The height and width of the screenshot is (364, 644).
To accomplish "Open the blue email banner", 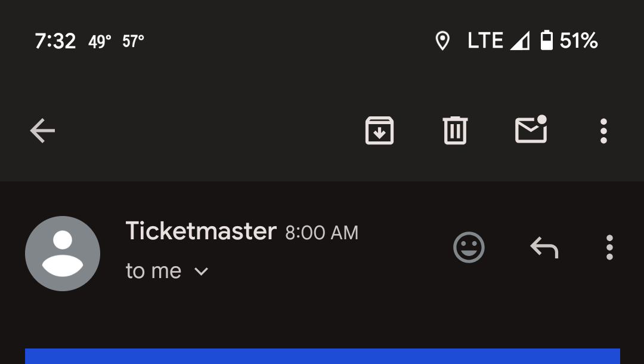I will pyautogui.click(x=323, y=356).
